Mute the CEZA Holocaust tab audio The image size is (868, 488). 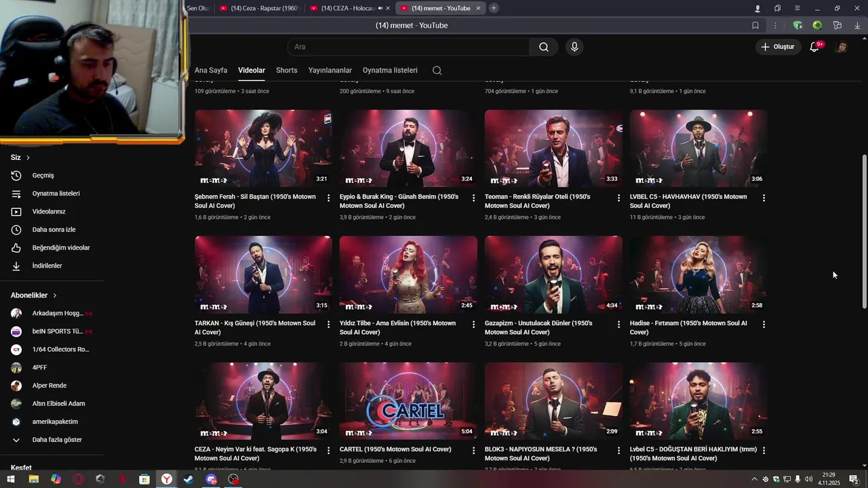tap(380, 8)
